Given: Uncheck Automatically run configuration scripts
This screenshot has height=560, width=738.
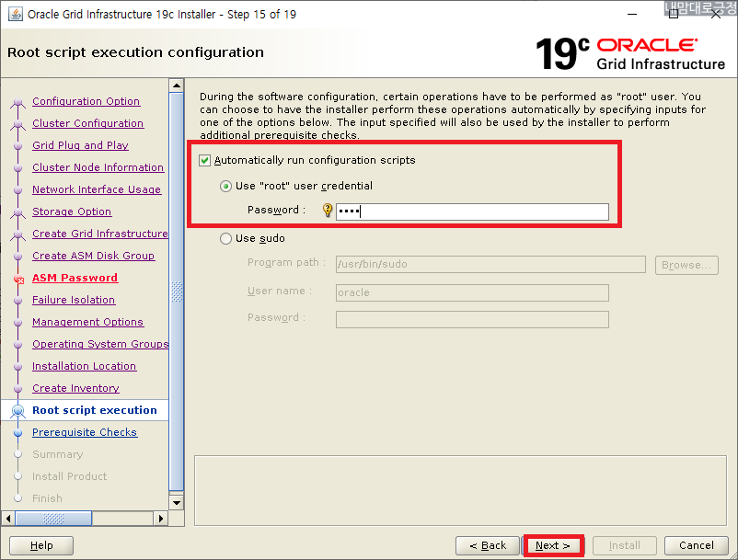Looking at the screenshot, I should [204, 160].
